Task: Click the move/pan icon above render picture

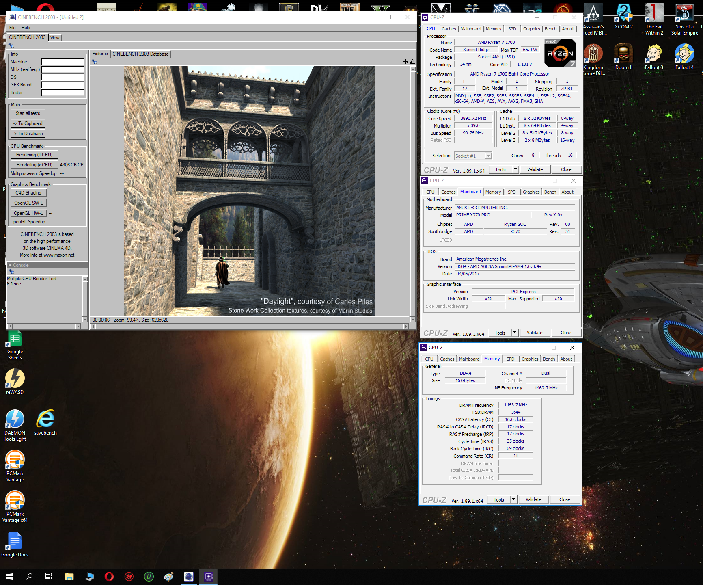Action: click(405, 61)
